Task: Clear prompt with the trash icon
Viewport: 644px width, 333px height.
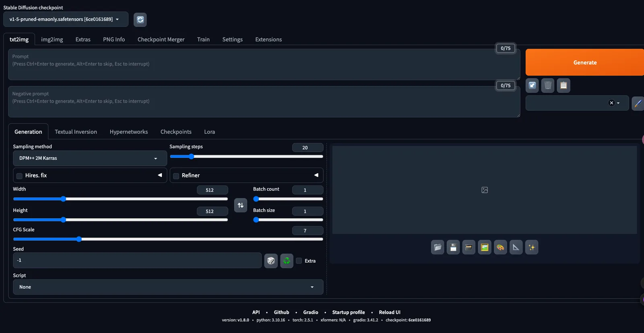Action: [548, 85]
